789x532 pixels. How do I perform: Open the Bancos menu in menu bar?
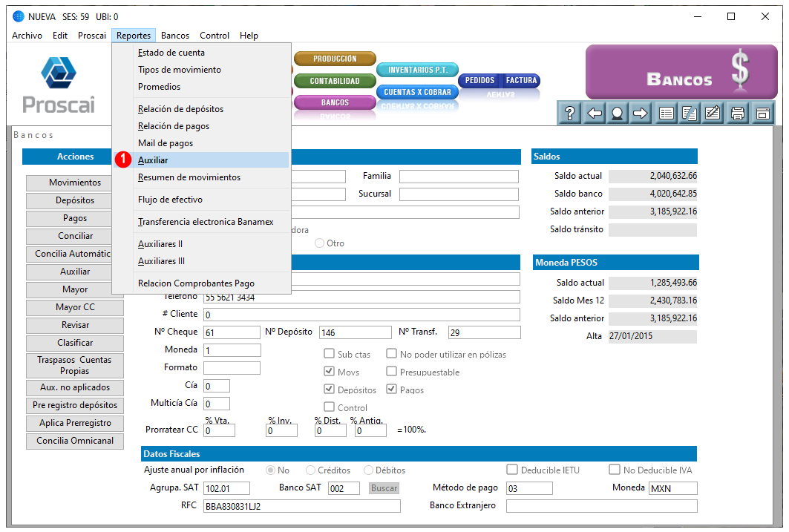coord(175,36)
